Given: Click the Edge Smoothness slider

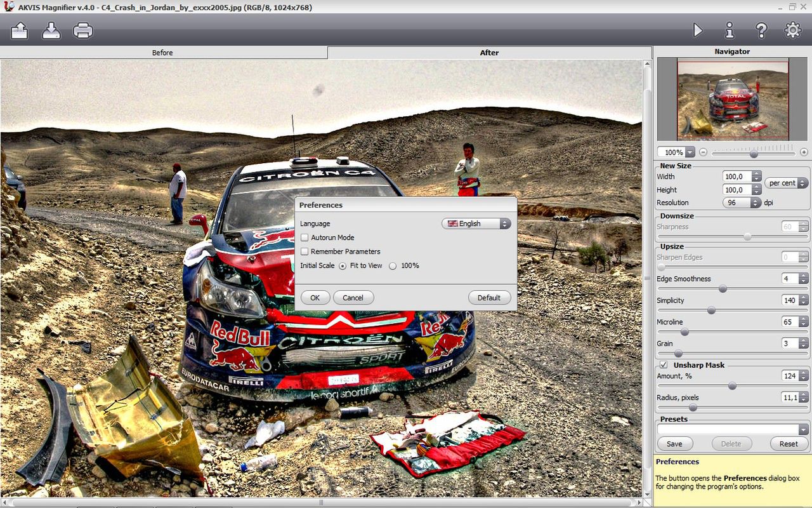Looking at the screenshot, I should click(733, 289).
